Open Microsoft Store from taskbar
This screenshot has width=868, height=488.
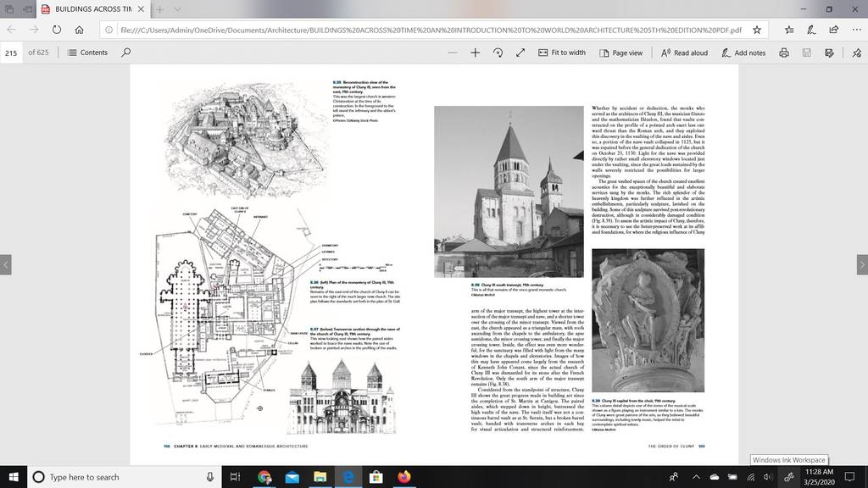pyautogui.click(x=376, y=477)
